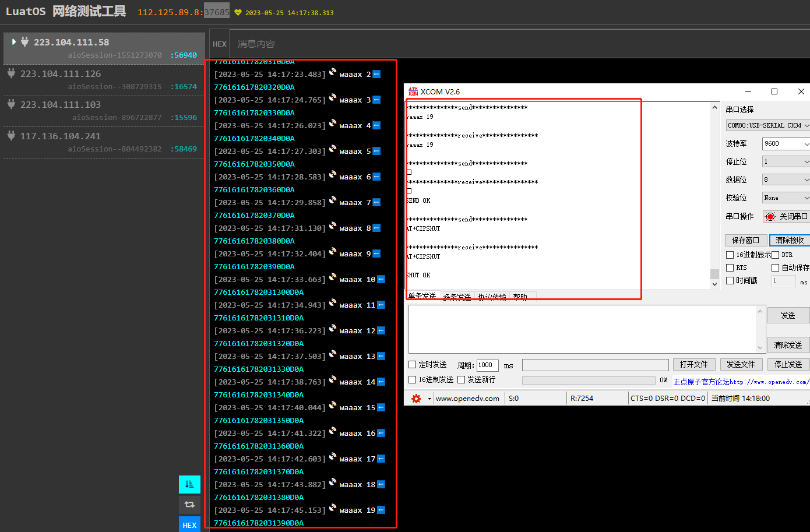Click the 发送 send button
810x532 pixels.
788,315
